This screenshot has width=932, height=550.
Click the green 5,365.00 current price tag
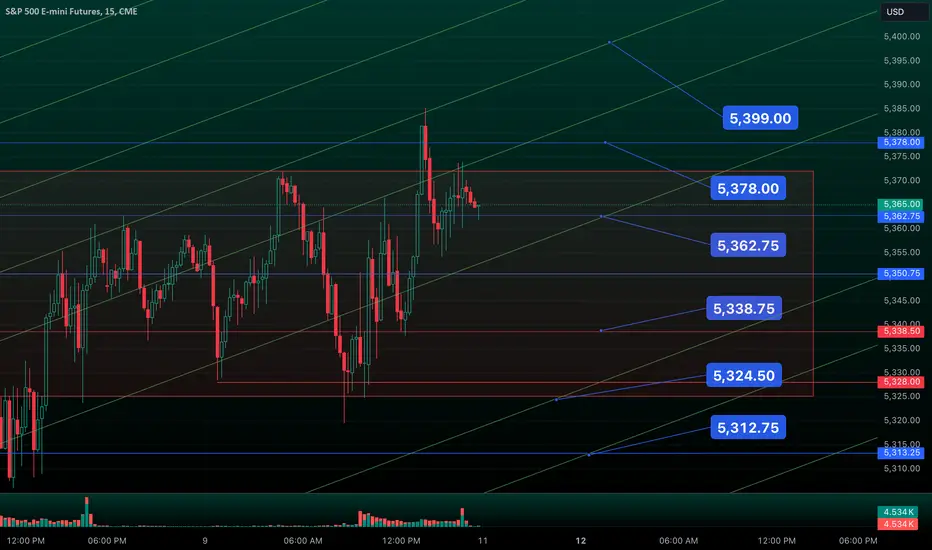tap(901, 205)
